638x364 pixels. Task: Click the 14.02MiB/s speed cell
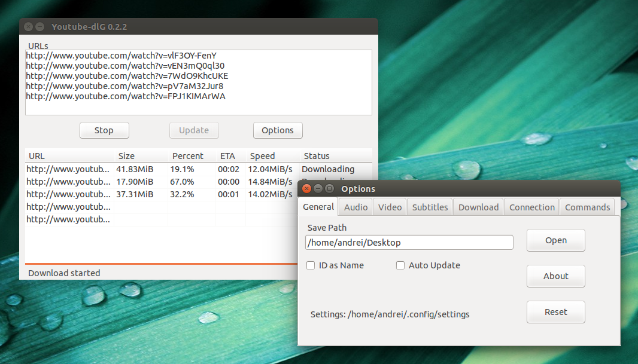tap(270, 195)
